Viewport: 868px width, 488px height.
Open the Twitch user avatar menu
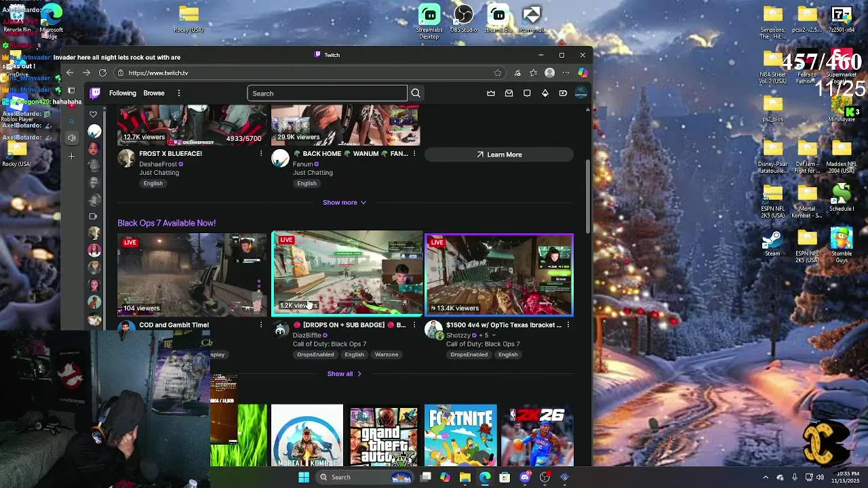point(580,94)
